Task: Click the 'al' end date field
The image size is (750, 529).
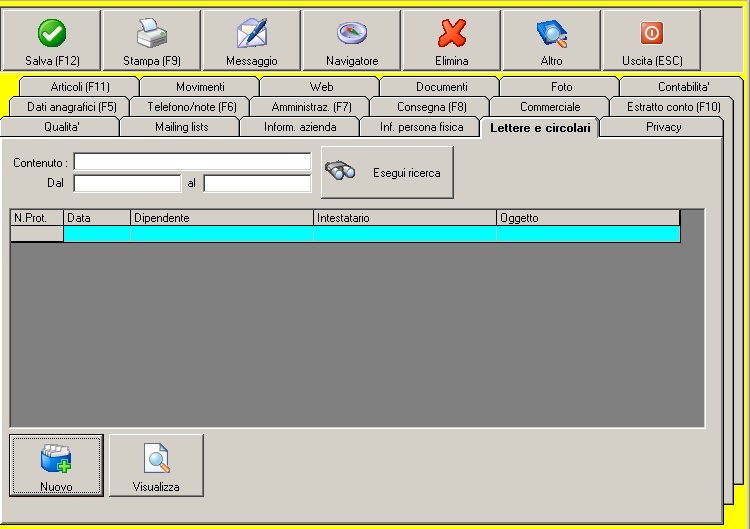Action: (x=257, y=183)
